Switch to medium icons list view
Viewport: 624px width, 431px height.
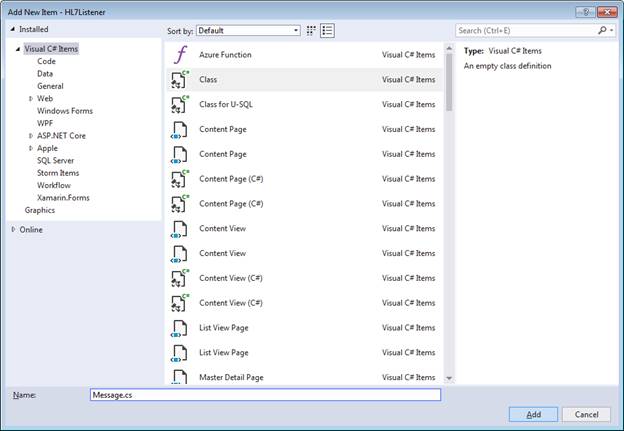coord(327,31)
